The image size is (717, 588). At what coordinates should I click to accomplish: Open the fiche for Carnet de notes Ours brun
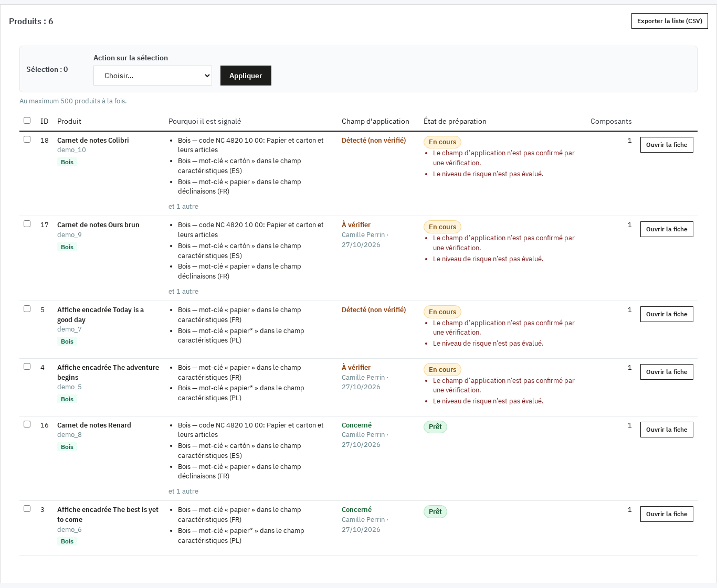point(667,229)
